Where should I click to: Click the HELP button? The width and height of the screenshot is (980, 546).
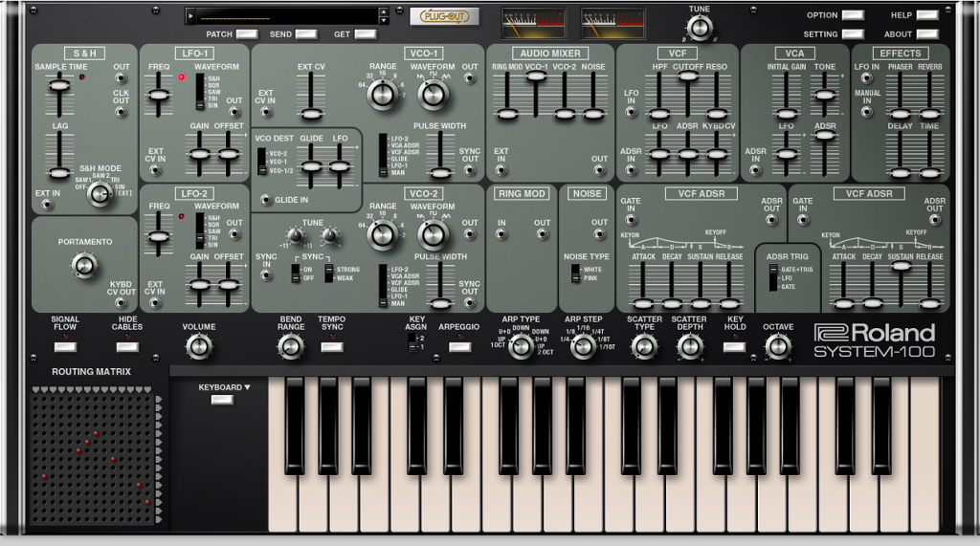click(x=926, y=15)
